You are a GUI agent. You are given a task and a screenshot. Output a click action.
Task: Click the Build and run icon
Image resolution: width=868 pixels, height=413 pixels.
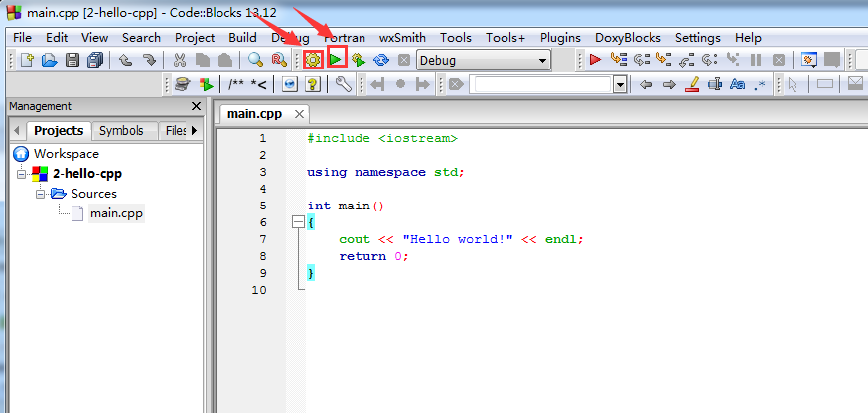[359, 60]
